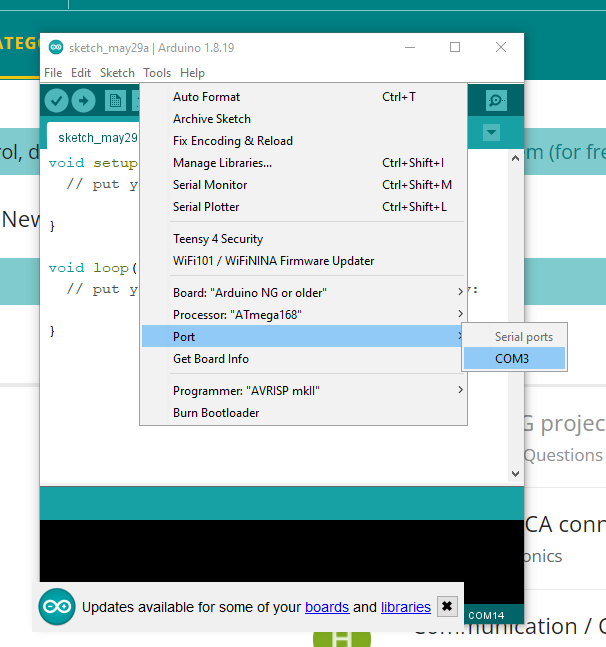Click the Upload arrow toolbar button
This screenshot has width=606, height=647.
pyautogui.click(x=83, y=101)
